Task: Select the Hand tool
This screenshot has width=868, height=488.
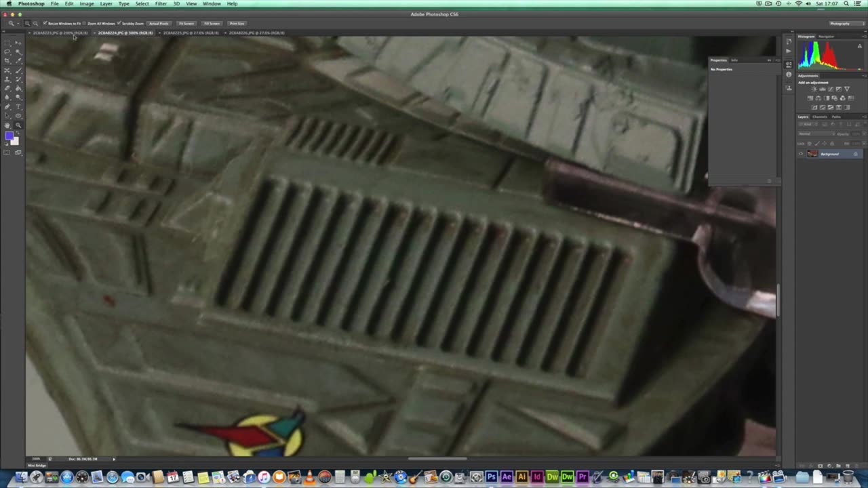Action: click(x=7, y=125)
